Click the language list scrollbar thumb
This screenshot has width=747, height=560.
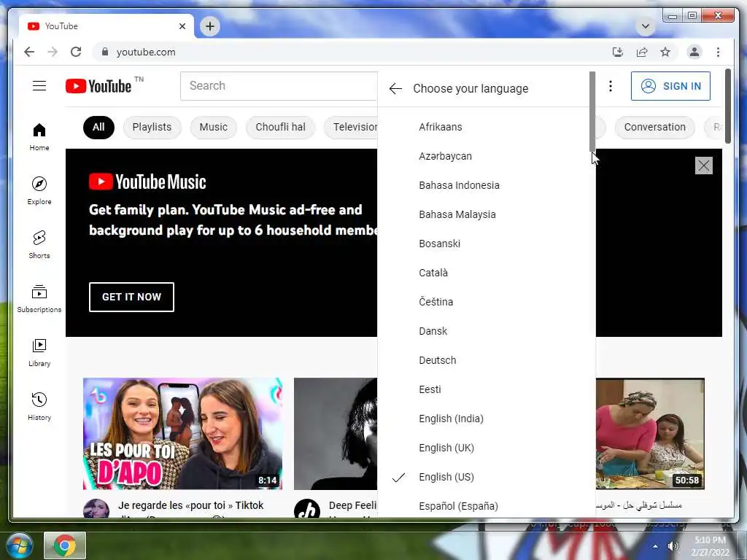coord(592,112)
